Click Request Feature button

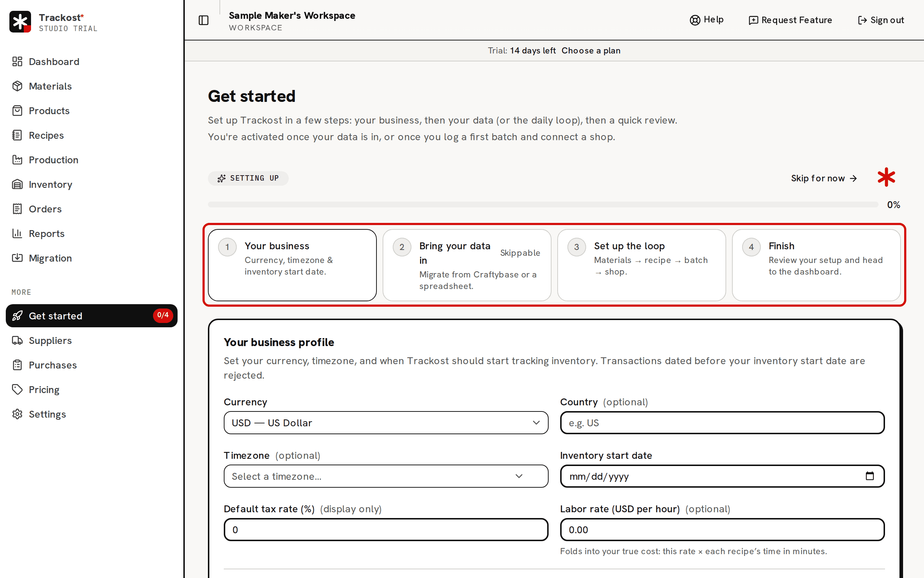pyautogui.click(x=790, y=20)
